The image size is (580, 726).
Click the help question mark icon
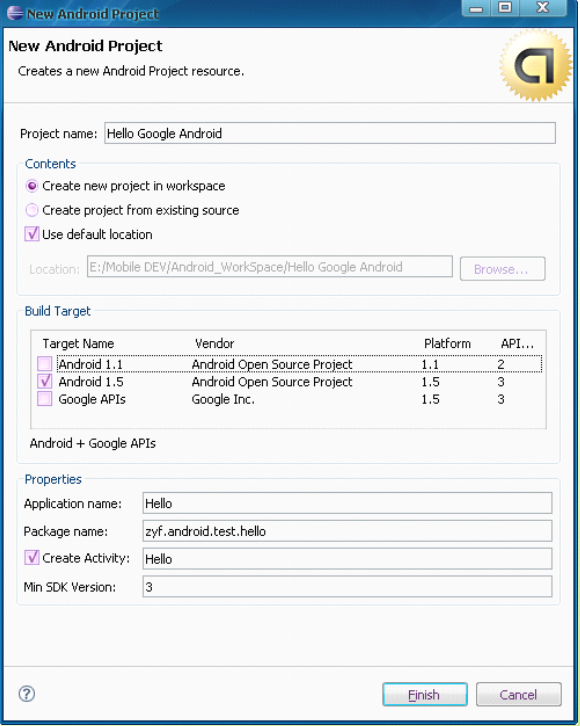point(26,694)
